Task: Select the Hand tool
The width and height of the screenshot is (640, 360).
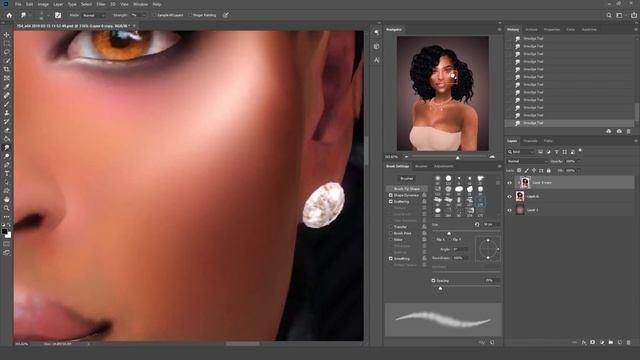Action: tap(7, 200)
